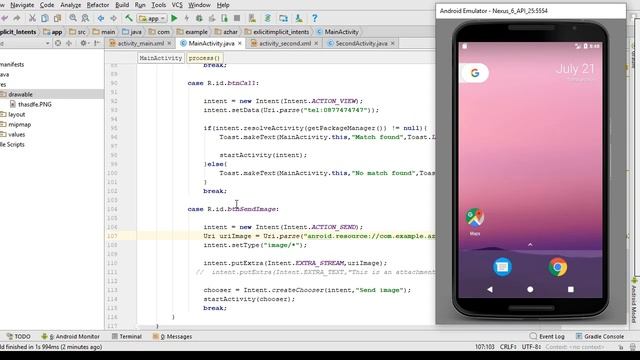The width and height of the screenshot is (640, 360).
Task: Open the Analyze menu
Action: 71,5
